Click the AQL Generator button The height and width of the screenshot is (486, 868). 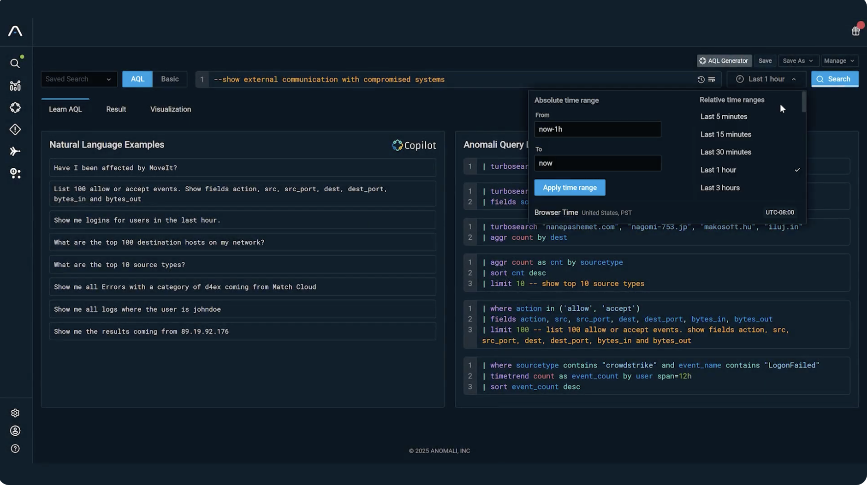pos(724,61)
